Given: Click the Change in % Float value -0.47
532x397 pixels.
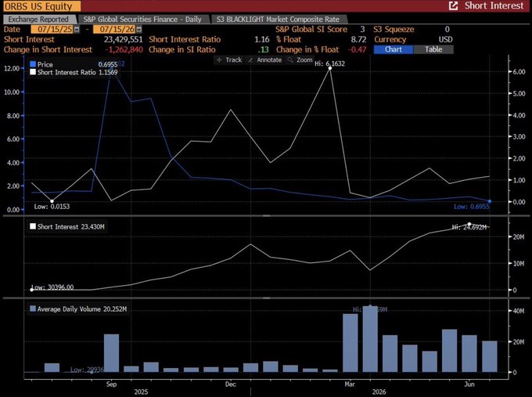Looking at the screenshot, I should tap(358, 50).
